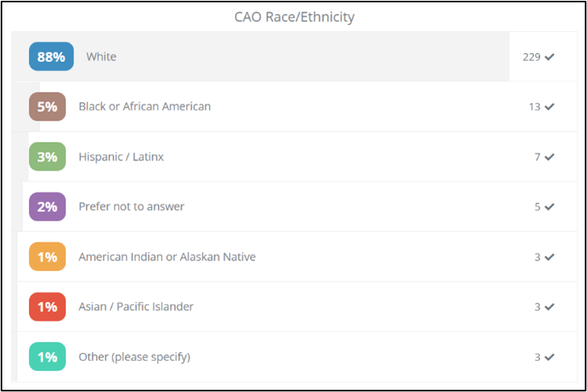Click the purple 2% badge
Screen dimensions: 587x392
click(47, 207)
